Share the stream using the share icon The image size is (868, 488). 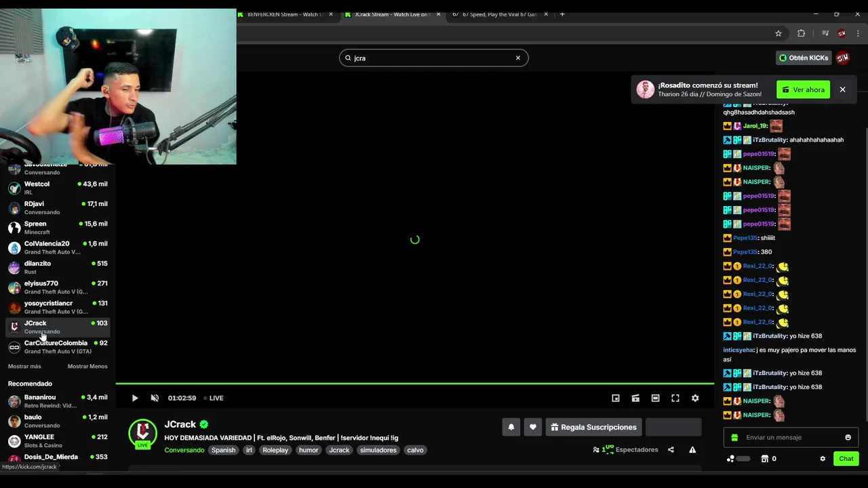(x=671, y=449)
